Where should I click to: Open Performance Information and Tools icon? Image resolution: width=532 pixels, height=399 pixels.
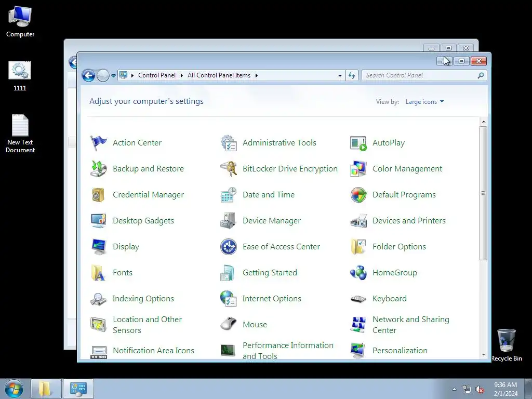click(x=228, y=350)
